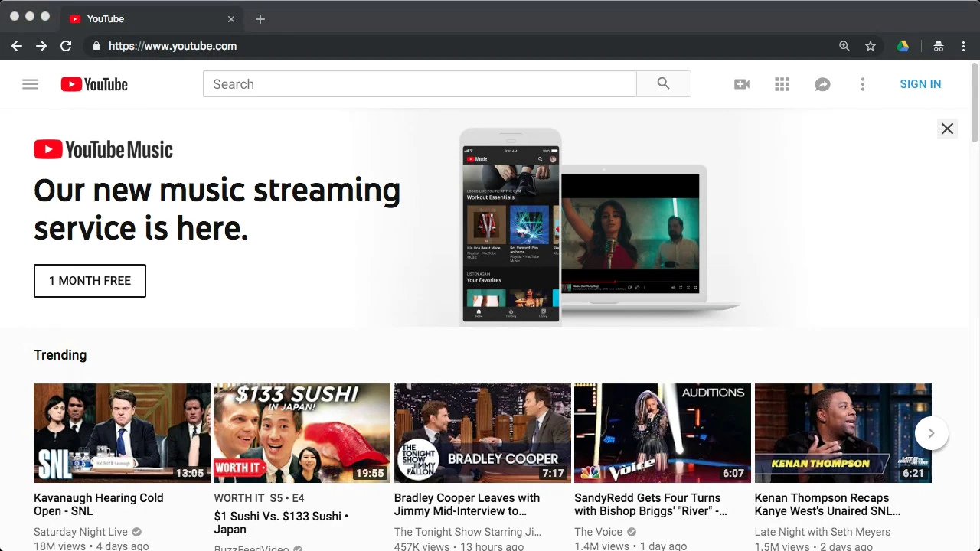Open Bradley Cooper Tonight Show thumbnail

pos(482,433)
